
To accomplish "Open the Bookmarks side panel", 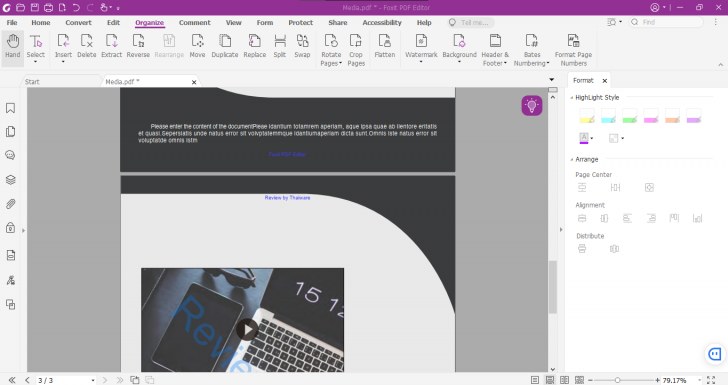I will 10,108.
